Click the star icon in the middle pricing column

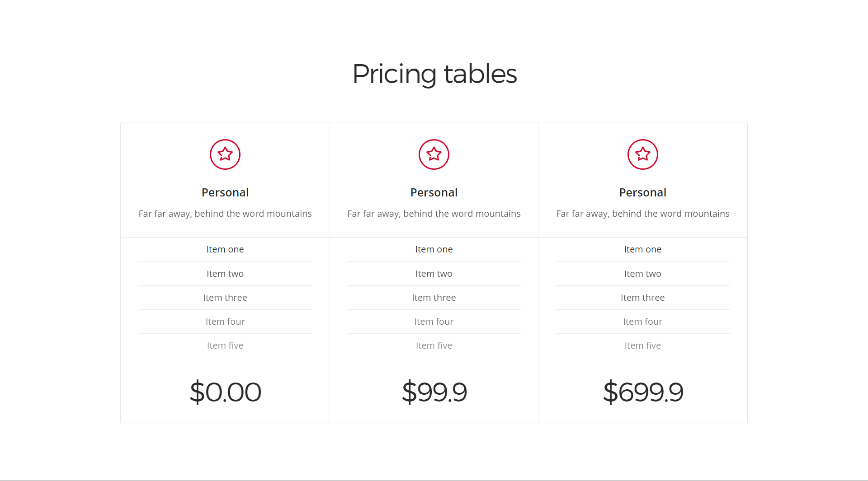point(434,154)
